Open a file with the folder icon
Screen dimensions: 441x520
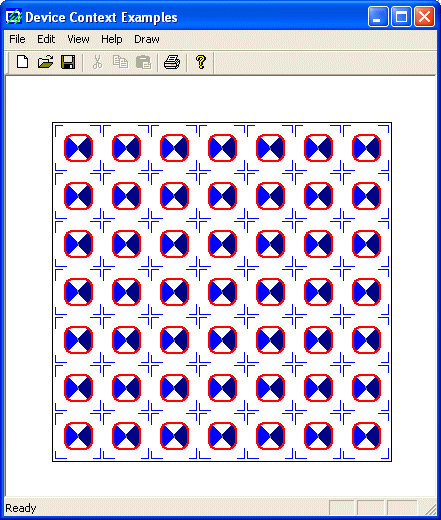45,62
